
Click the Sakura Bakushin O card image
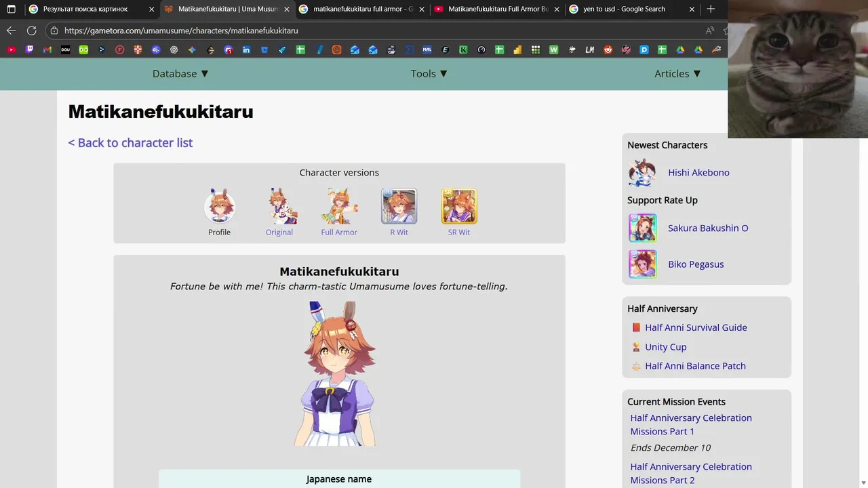pos(642,228)
